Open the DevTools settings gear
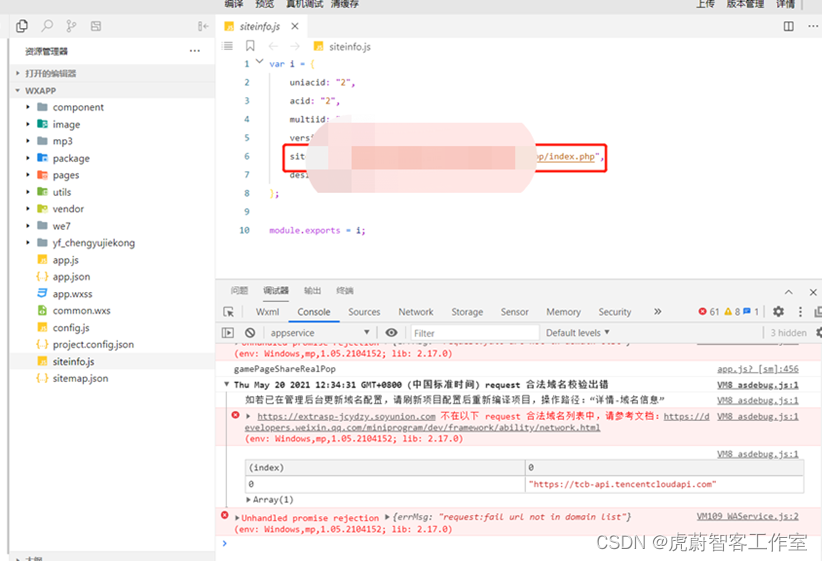The image size is (822, 561). (778, 311)
